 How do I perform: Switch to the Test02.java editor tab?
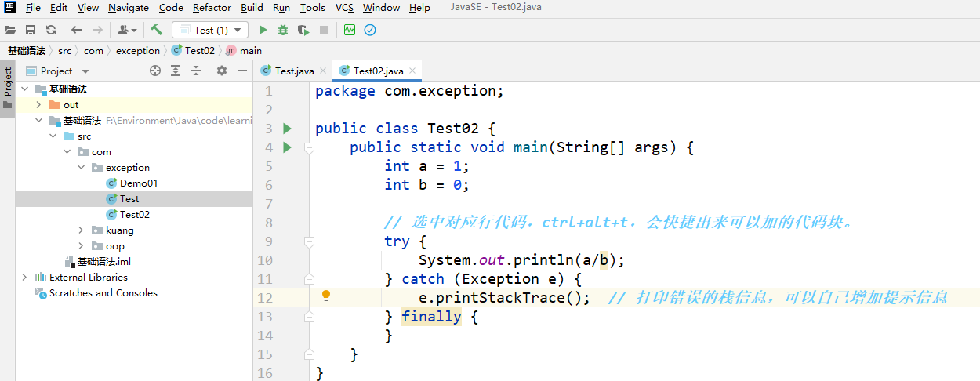[x=377, y=71]
